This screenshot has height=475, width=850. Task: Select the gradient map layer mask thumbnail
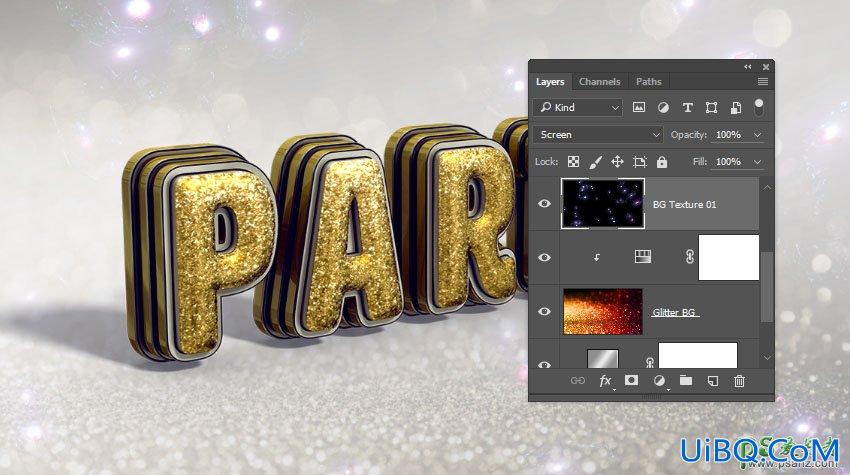coord(729,258)
